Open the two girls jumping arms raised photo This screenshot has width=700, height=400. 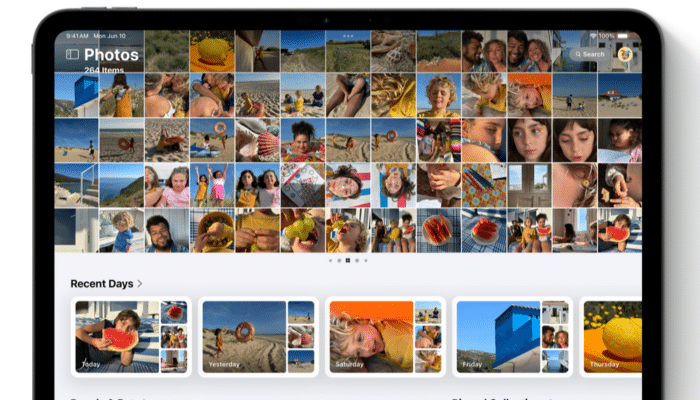[x=212, y=185]
